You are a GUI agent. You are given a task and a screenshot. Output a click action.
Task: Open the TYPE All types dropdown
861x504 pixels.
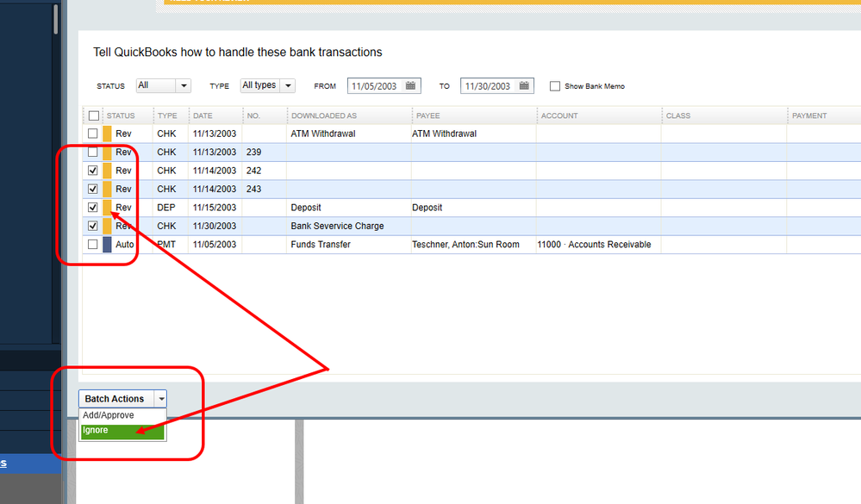(268, 85)
